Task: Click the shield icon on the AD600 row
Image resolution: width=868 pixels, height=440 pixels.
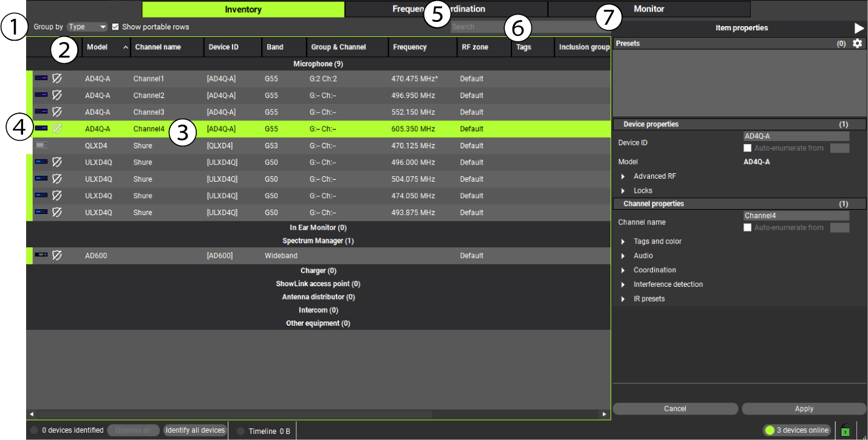Action: [57, 255]
